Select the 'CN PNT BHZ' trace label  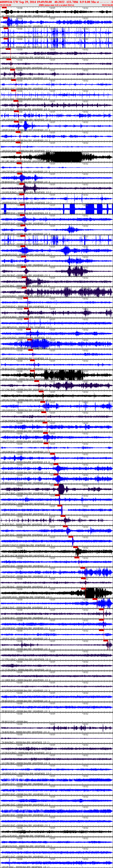pyautogui.click(x=8, y=286)
